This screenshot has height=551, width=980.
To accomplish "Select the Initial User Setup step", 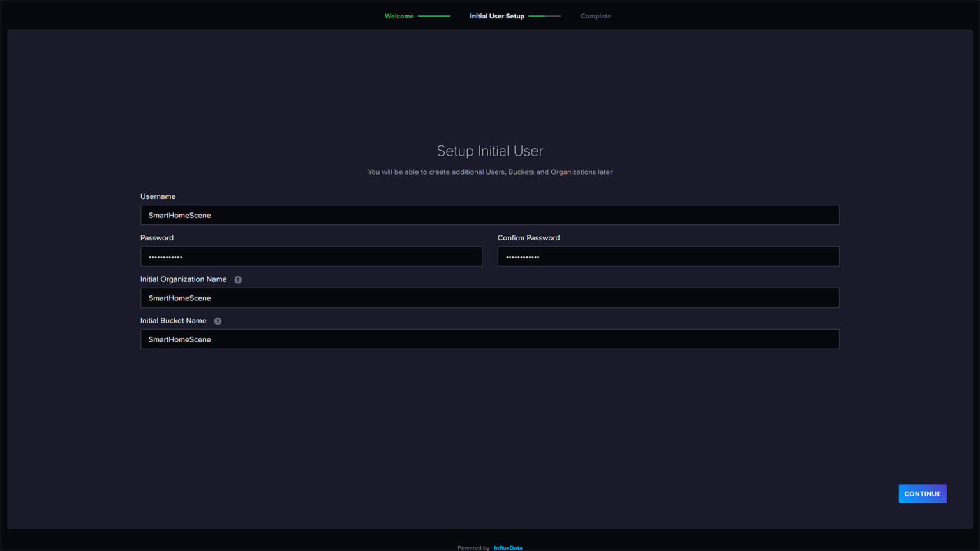I will pos(497,16).
